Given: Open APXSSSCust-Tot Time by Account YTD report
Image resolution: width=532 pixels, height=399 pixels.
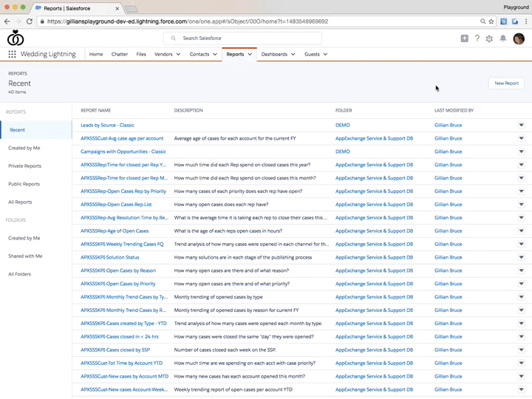Looking at the screenshot, I should coord(121,364).
